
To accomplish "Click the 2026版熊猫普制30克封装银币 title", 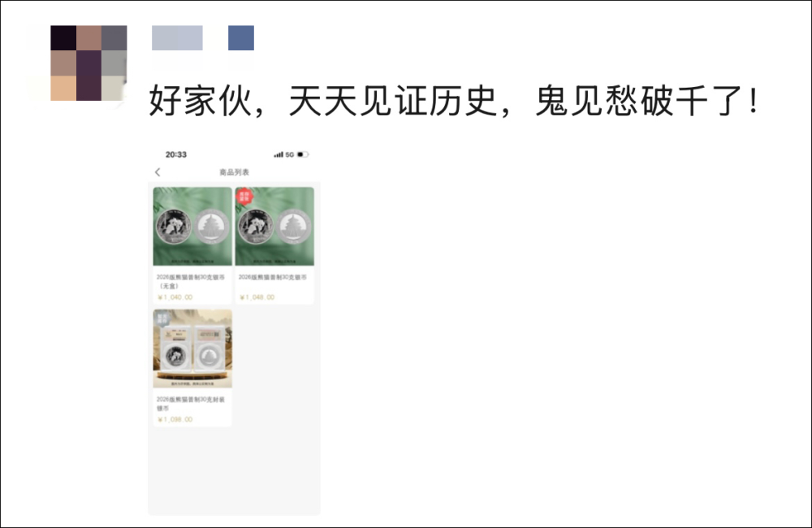I will (x=191, y=404).
